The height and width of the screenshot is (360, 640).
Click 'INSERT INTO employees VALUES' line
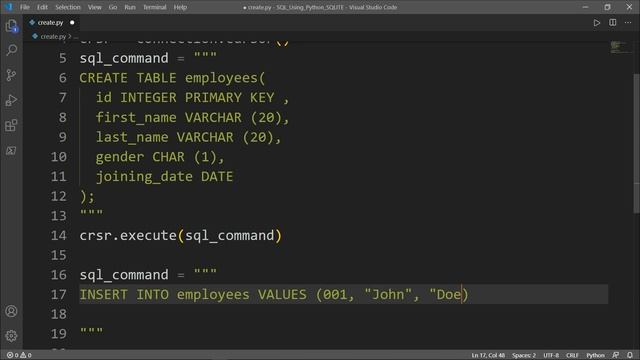click(193, 294)
